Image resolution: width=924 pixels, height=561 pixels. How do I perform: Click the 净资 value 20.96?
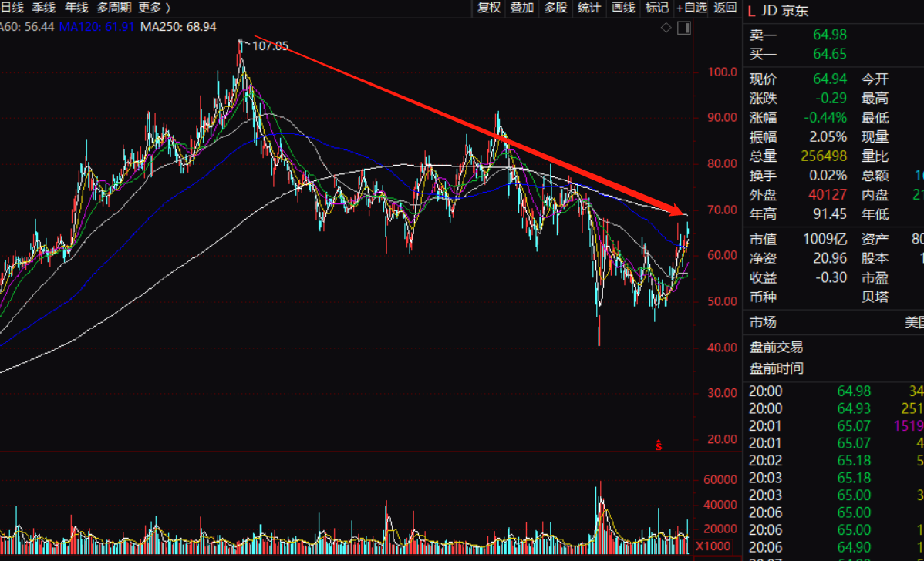point(830,258)
